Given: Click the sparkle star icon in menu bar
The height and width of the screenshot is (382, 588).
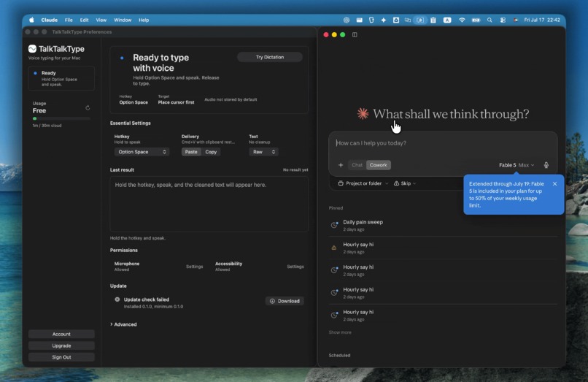Looking at the screenshot, I should [383, 20].
